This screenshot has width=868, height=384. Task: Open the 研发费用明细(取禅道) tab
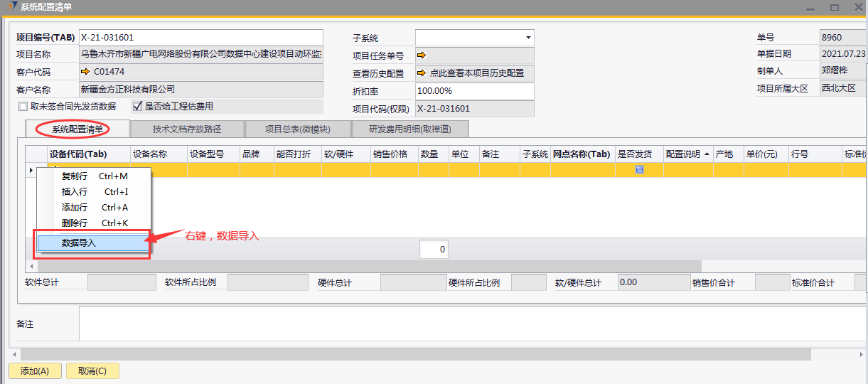point(409,129)
